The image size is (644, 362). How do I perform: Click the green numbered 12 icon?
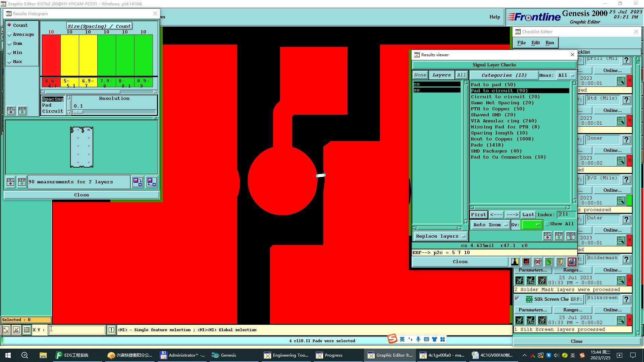549,261
